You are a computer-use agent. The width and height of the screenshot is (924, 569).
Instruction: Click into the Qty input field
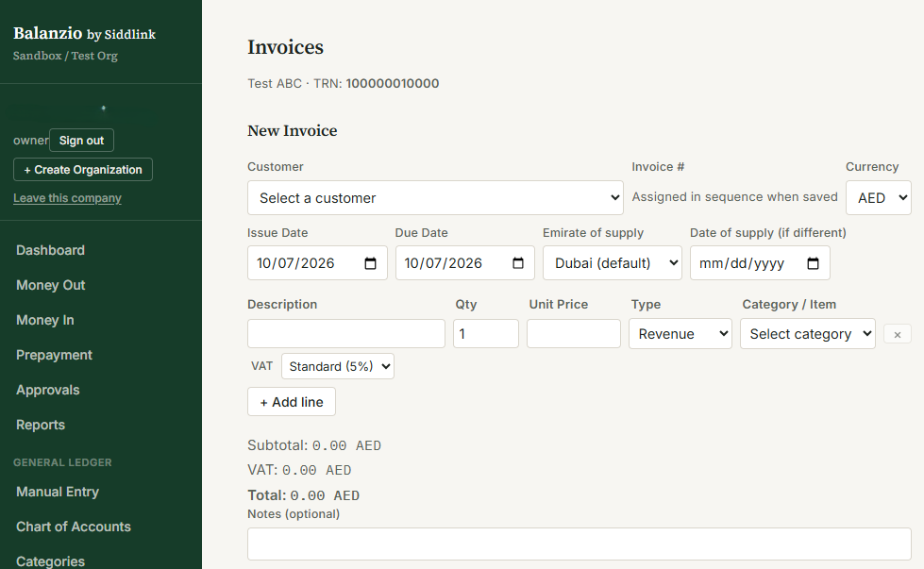pyautogui.click(x=486, y=334)
